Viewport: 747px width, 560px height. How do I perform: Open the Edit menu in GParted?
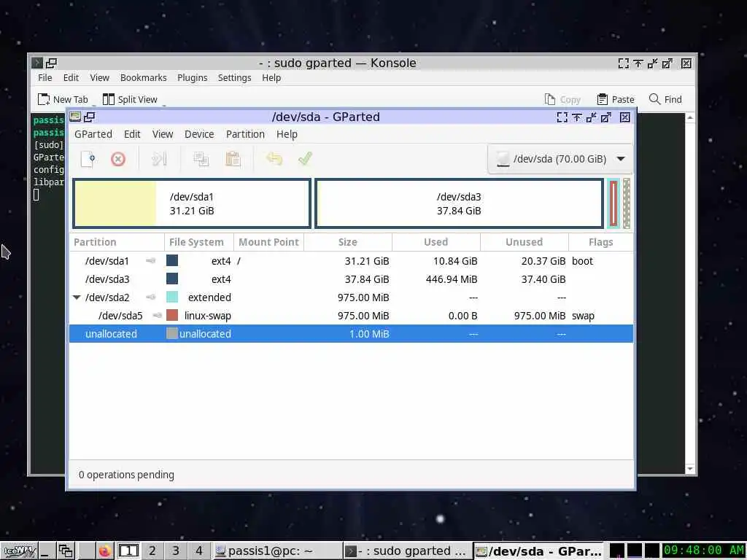tap(132, 134)
